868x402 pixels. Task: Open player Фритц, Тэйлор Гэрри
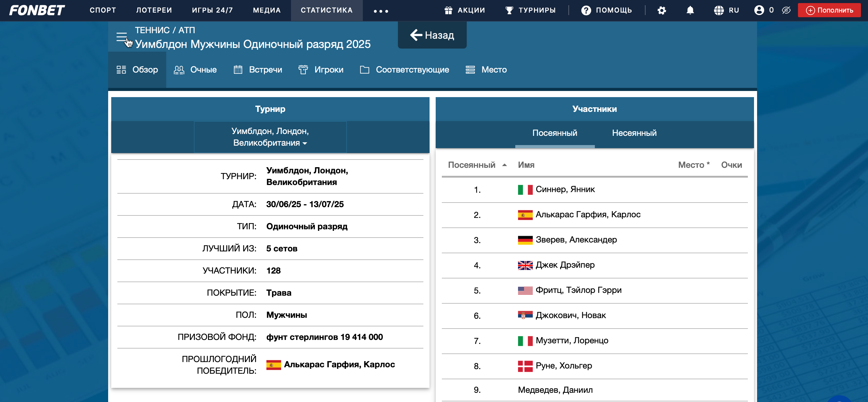(579, 290)
